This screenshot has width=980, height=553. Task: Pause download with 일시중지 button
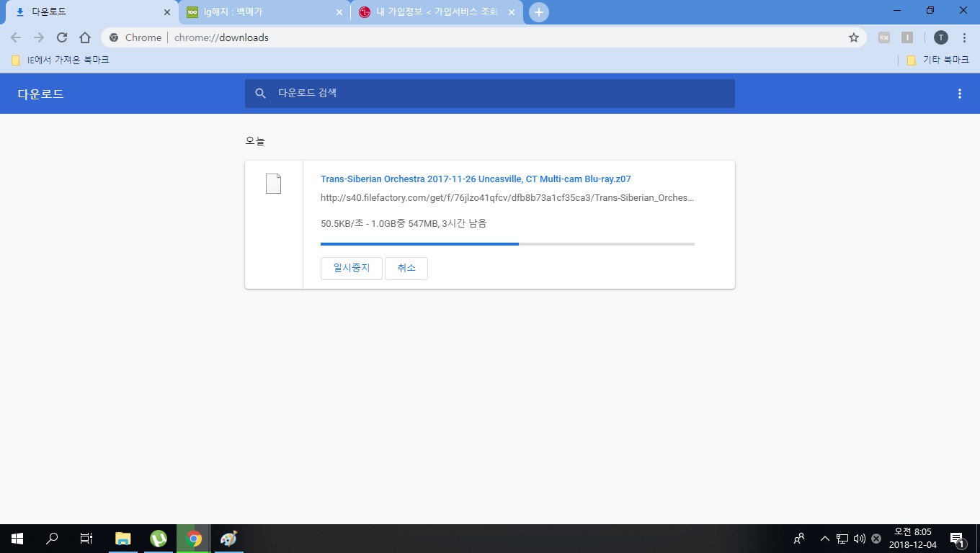(x=351, y=268)
